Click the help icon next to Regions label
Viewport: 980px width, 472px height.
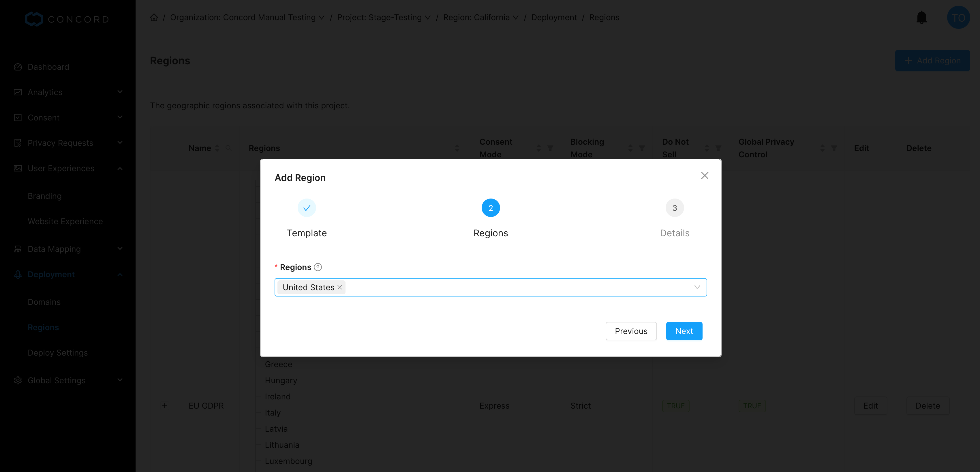coord(318,267)
